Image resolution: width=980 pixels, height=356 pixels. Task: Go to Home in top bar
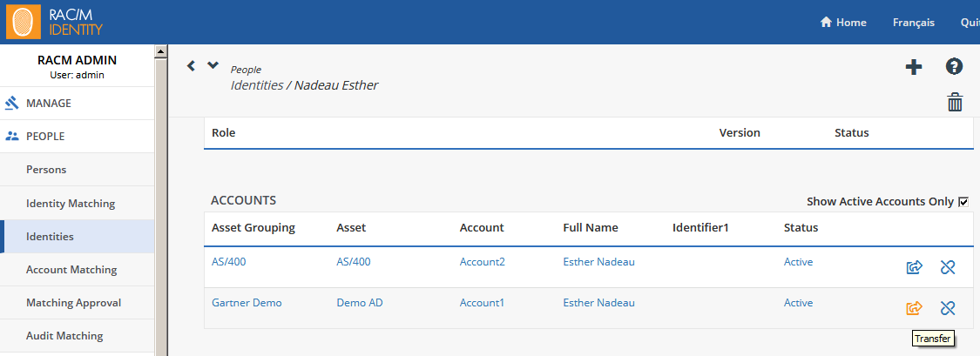[843, 23]
